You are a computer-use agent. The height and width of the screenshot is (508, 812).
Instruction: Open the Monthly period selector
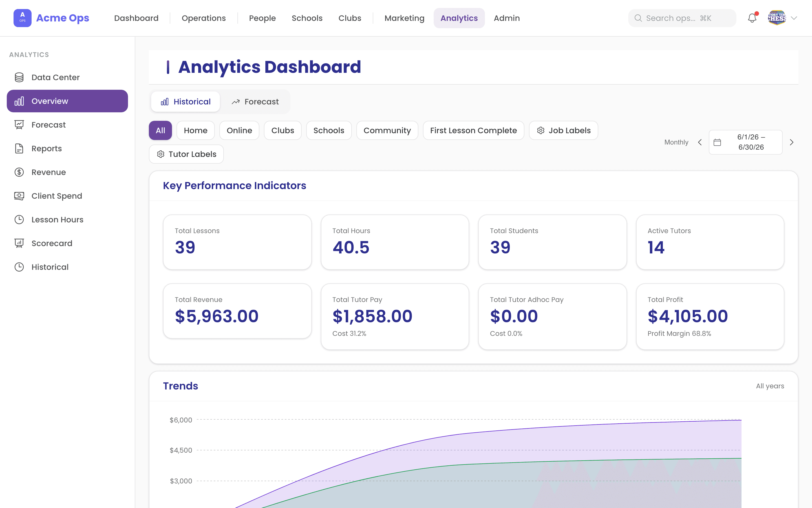click(676, 142)
